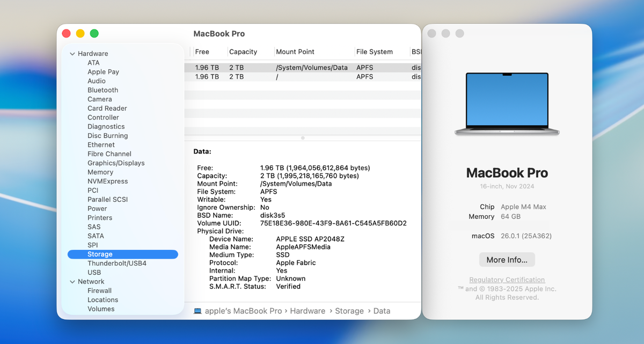Viewport: 644px width, 344px height.
Task: Select Bluetooth in the sidebar
Action: [103, 90]
